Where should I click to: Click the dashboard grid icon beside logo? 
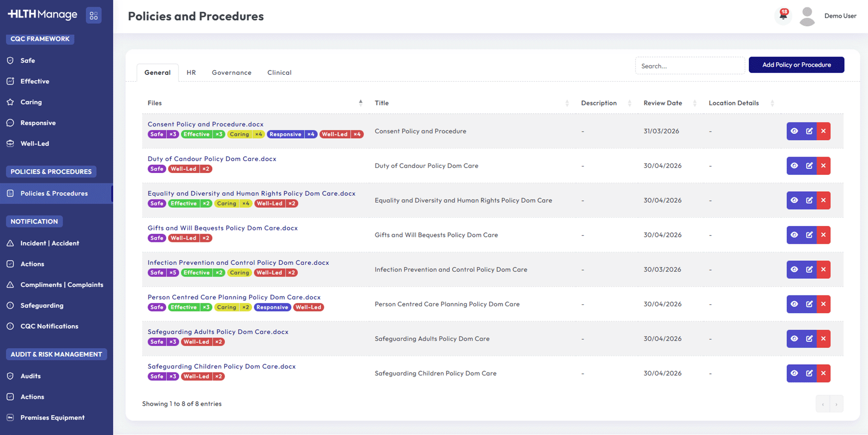(94, 16)
